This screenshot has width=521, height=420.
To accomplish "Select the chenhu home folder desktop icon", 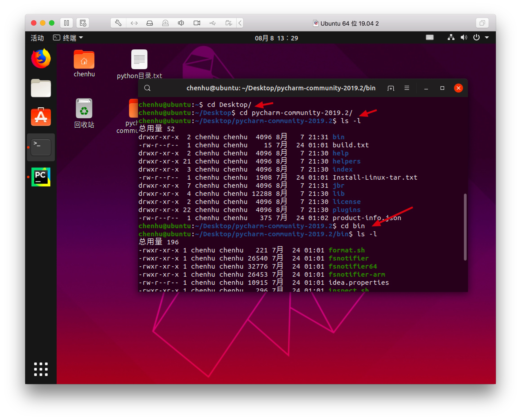I will tap(84, 64).
